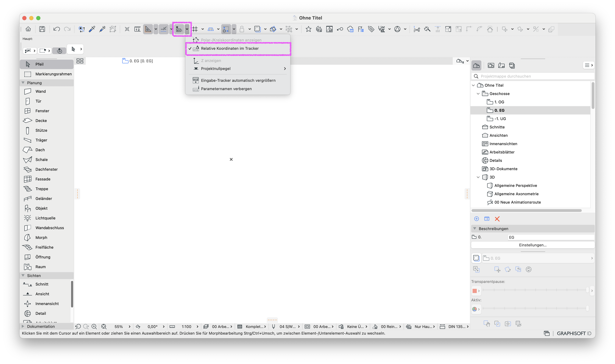Select the Dachfenster tool
Viewport: 615px width, 364px height.
click(47, 169)
